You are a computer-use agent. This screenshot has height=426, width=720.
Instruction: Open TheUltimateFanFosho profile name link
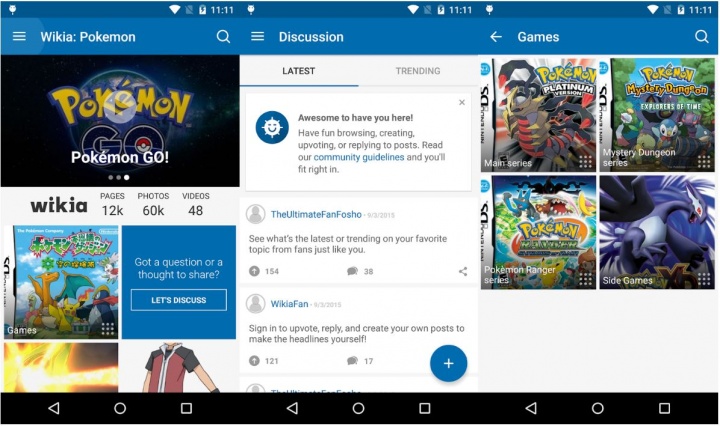tap(316, 214)
